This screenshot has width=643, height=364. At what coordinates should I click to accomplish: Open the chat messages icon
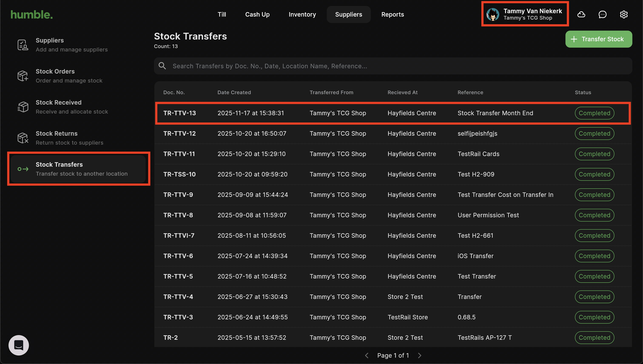click(602, 14)
